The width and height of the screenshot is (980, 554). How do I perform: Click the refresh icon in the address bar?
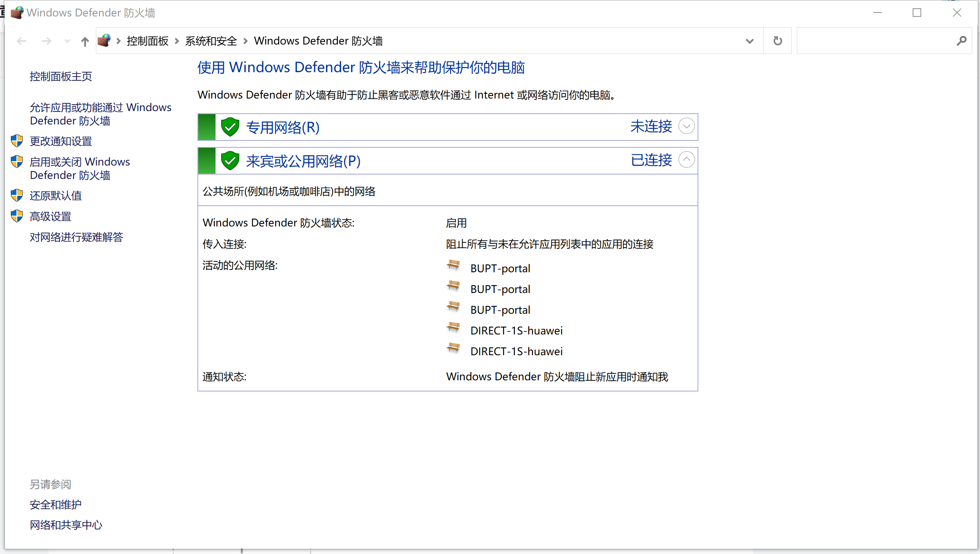(777, 40)
